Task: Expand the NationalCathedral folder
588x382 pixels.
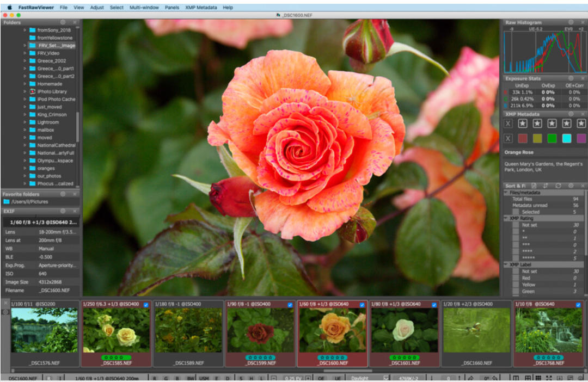Action: 24,145
